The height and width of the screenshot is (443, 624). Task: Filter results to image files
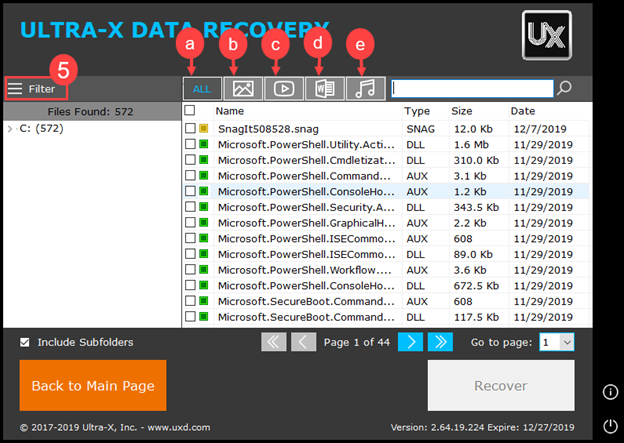coord(243,88)
